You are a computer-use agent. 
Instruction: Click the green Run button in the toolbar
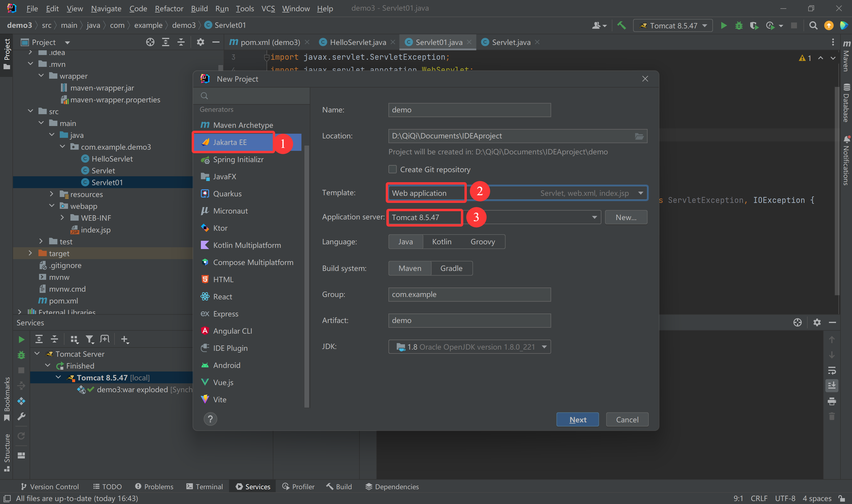(723, 25)
